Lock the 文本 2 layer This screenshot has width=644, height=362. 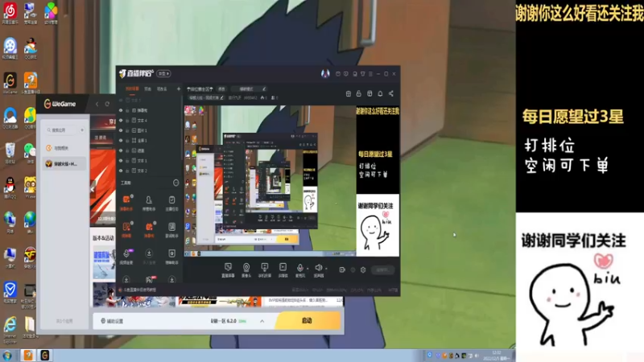tap(127, 171)
